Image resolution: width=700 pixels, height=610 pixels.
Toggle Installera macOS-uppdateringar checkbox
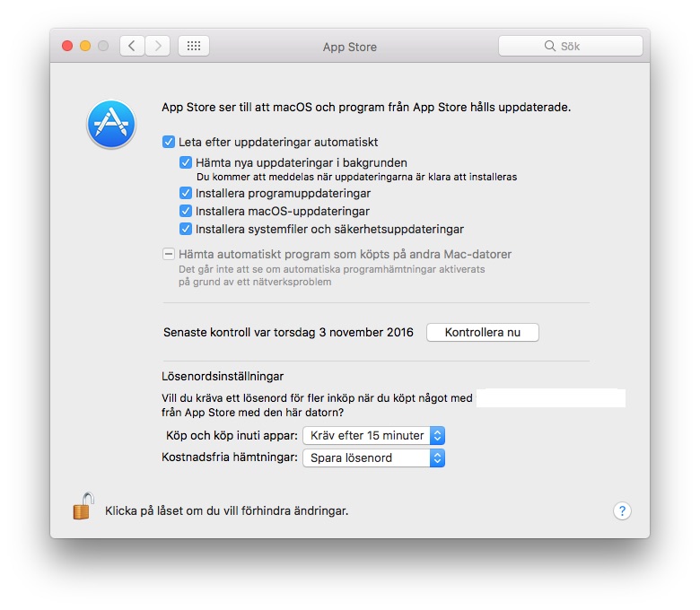pyautogui.click(x=185, y=211)
